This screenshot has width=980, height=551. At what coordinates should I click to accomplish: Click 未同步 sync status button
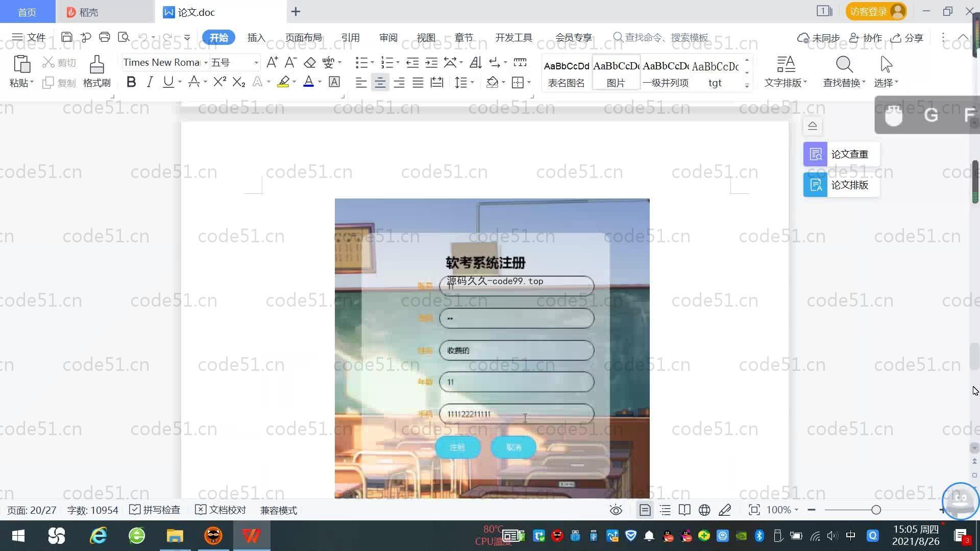click(819, 38)
